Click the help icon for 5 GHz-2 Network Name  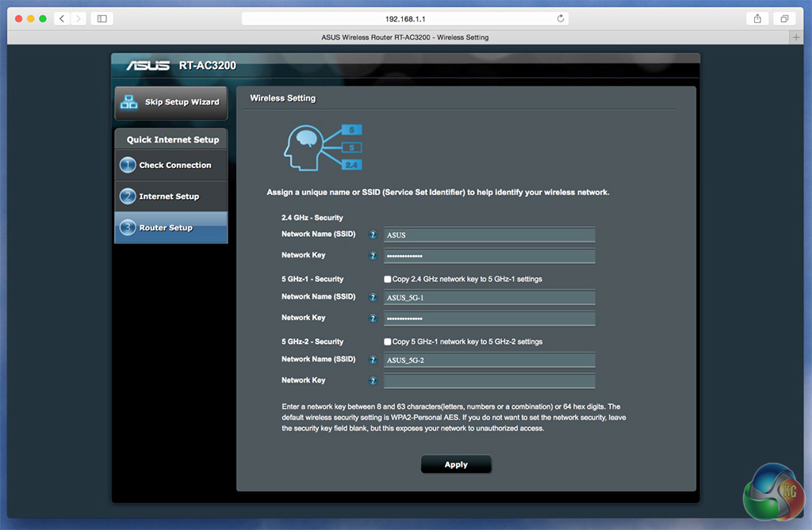click(373, 360)
